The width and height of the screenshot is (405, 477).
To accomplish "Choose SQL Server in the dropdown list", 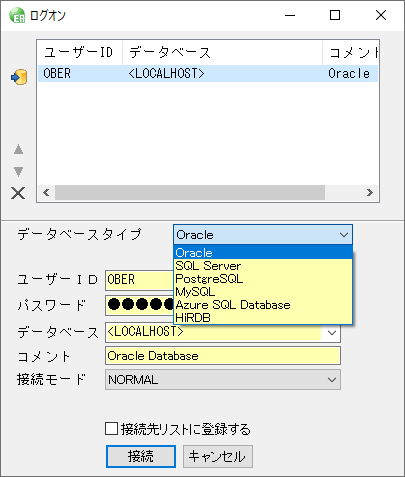I will (263, 266).
